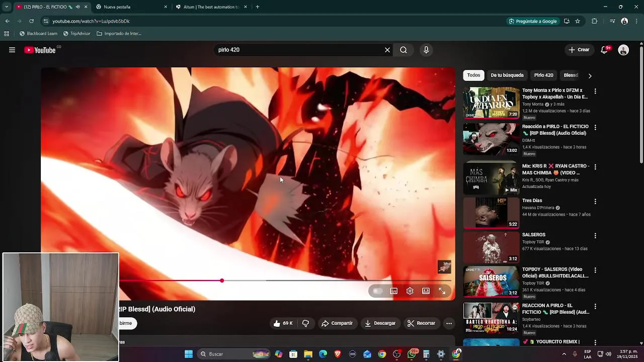Screen dimensions: 644x362
Task: Click the Crear button
Action: (579, 50)
